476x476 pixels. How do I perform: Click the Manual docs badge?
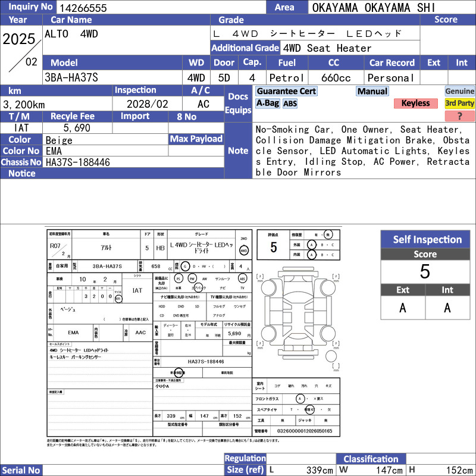[372, 91]
